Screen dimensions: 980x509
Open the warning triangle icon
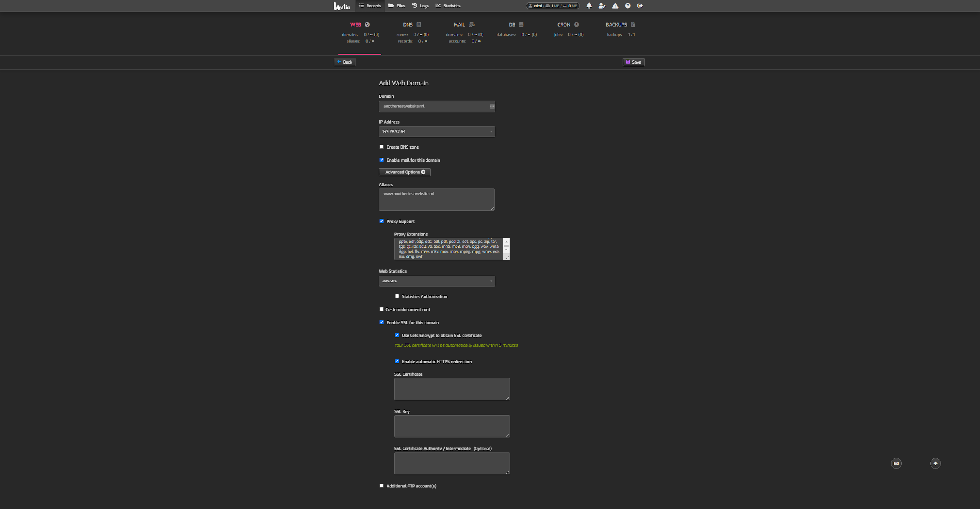point(615,5)
